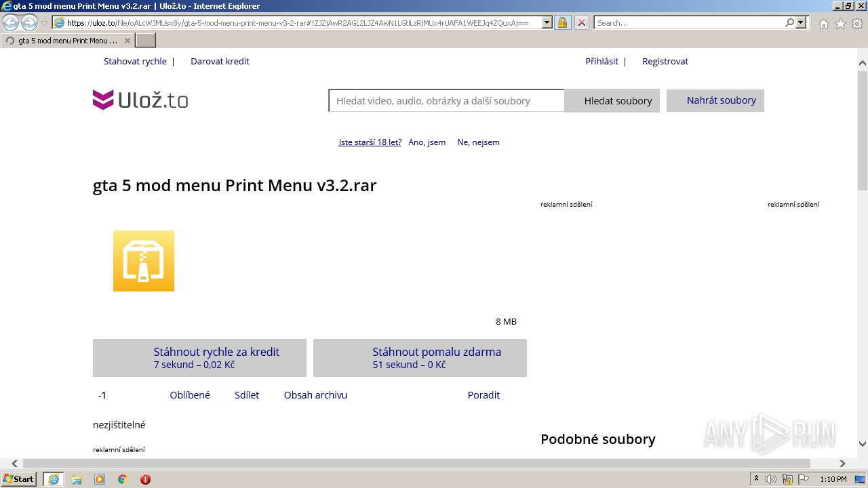Click the Internet Explorer back arrow button
The height and width of the screenshot is (488, 868).
pyautogui.click(x=11, y=23)
